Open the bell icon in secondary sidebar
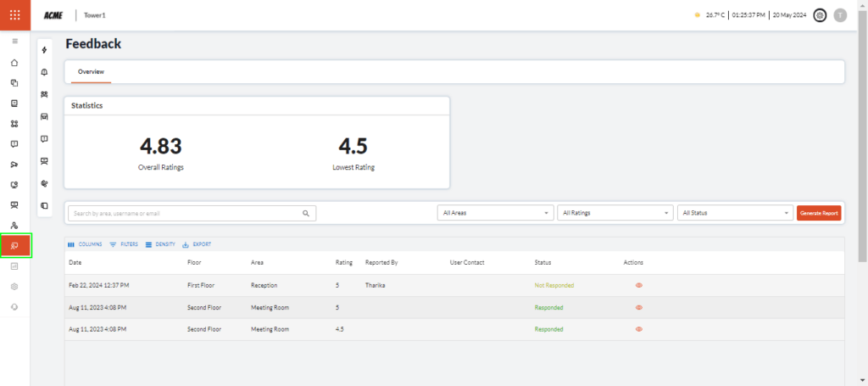This screenshot has width=868, height=386. (x=44, y=72)
